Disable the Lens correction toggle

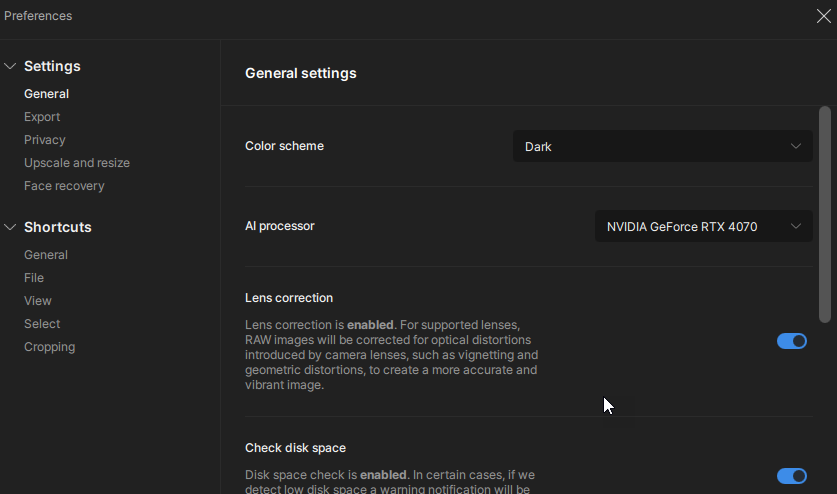[792, 341]
